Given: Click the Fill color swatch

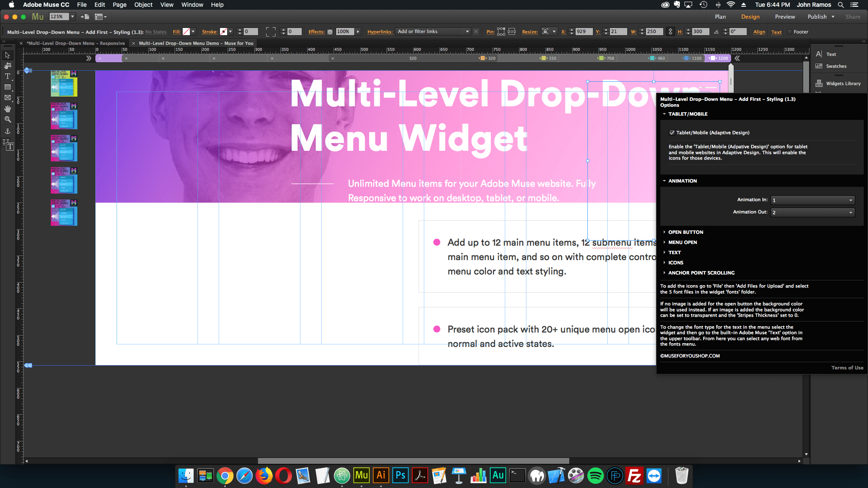Looking at the screenshot, I should click(186, 31).
